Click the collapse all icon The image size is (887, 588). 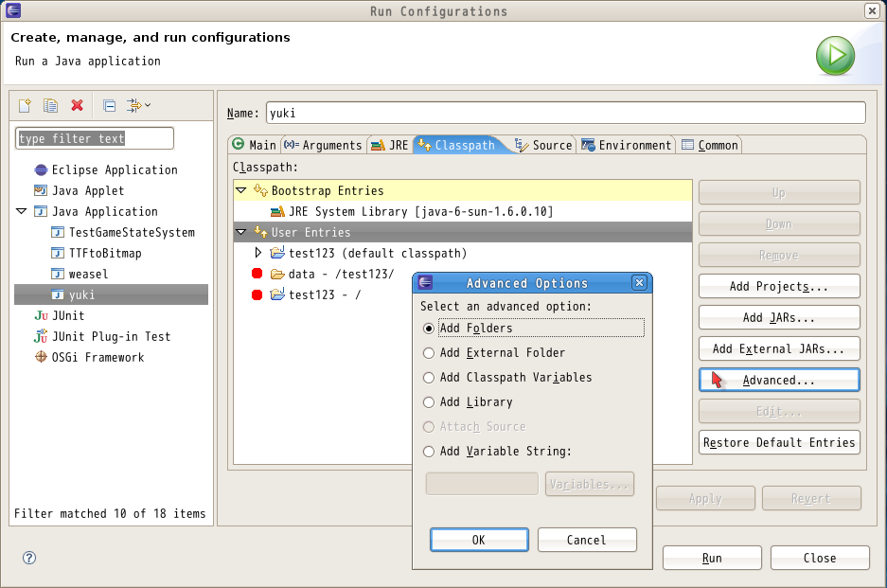point(109,105)
